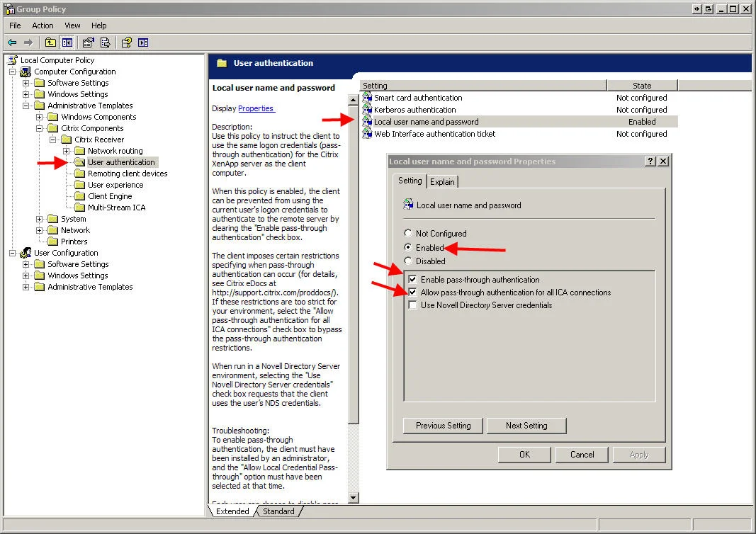Click the Local Computer Policy root icon
This screenshot has height=534, width=756.
(x=13, y=60)
